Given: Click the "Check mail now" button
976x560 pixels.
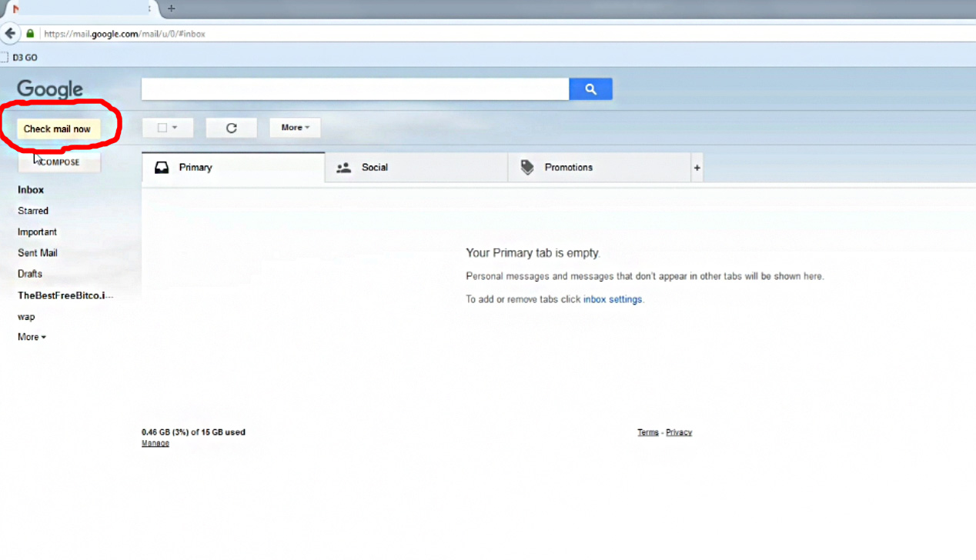Looking at the screenshot, I should [x=58, y=128].
